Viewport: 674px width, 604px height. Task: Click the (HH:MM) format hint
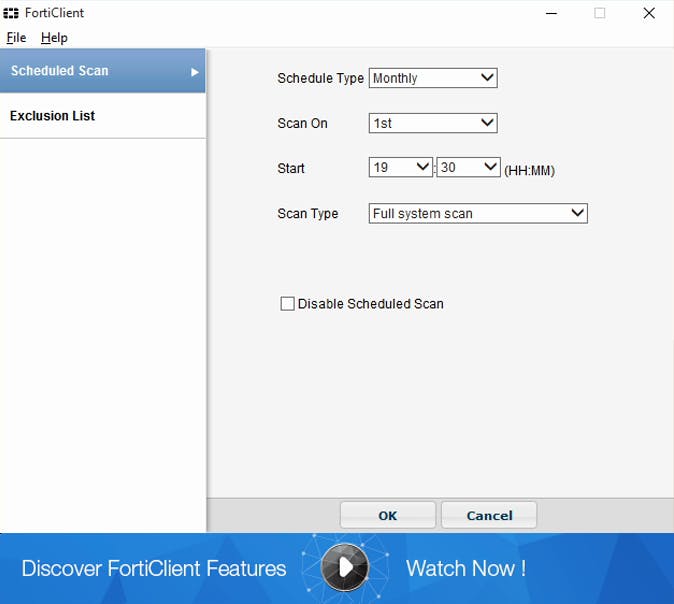(x=529, y=171)
